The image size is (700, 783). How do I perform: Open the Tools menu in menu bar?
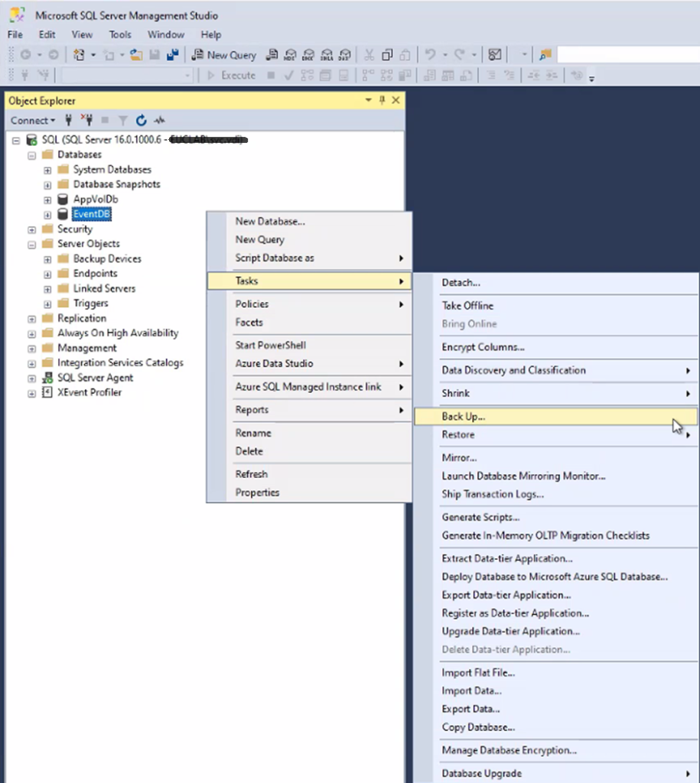(x=120, y=34)
